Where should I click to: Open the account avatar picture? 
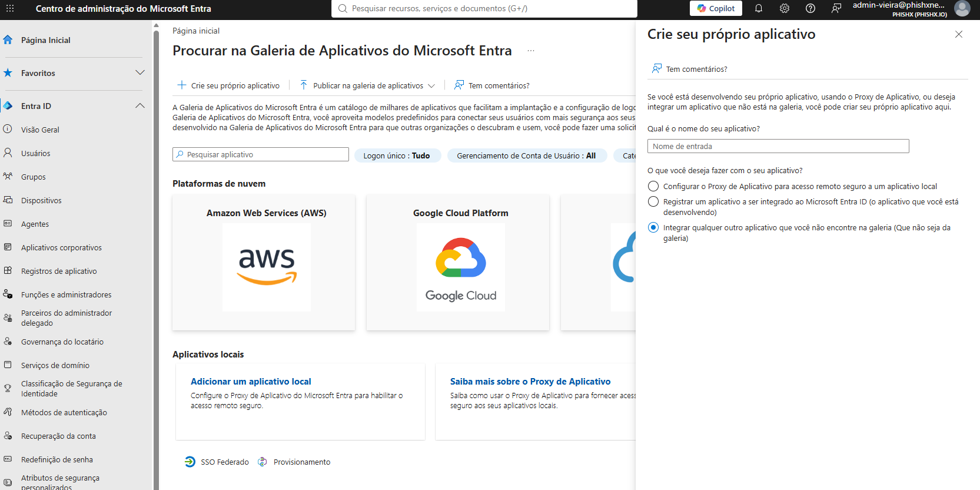pos(962,8)
